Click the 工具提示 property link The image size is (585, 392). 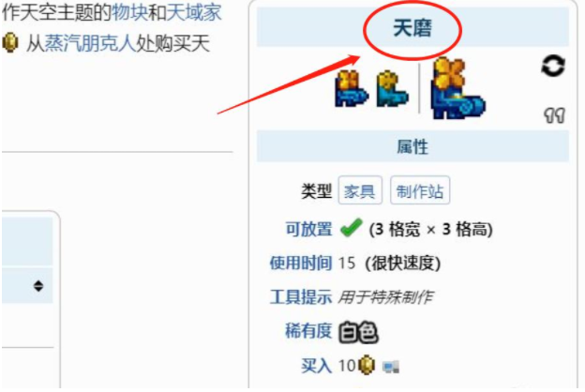click(x=301, y=296)
